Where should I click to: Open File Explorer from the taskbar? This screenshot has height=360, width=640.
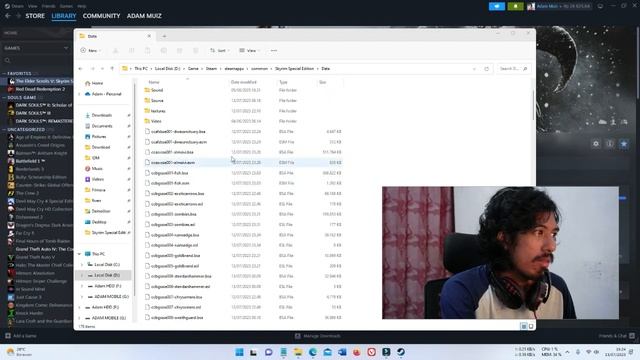[x=298, y=352]
